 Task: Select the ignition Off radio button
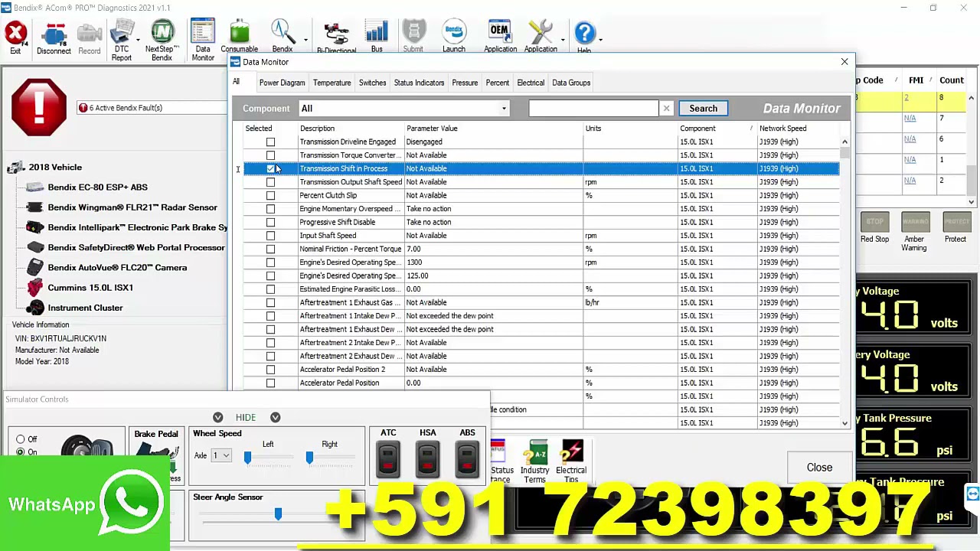pos(21,439)
